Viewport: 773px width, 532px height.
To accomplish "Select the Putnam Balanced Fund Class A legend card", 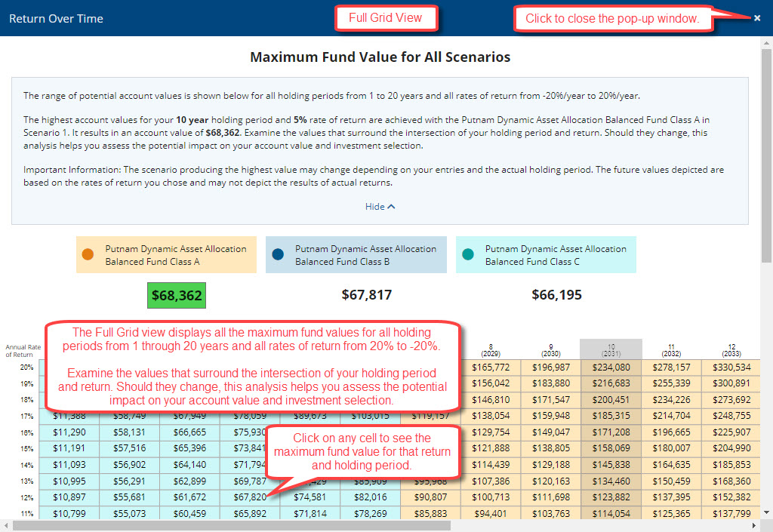I will (x=166, y=254).
